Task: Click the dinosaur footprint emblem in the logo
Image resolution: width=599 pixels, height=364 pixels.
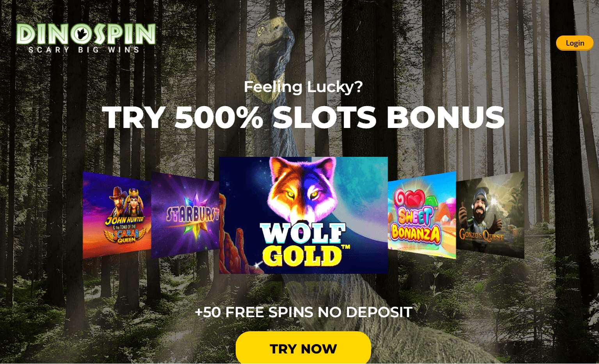Action: point(82,34)
